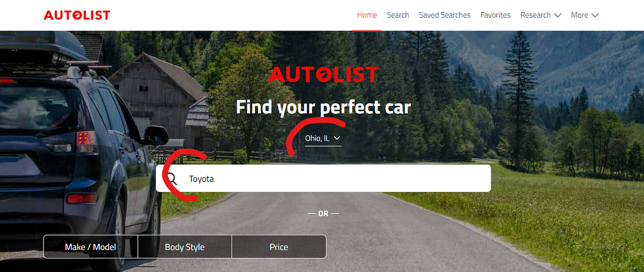Click the Find your perfect car heading
This screenshot has height=272, width=644.
tap(323, 107)
